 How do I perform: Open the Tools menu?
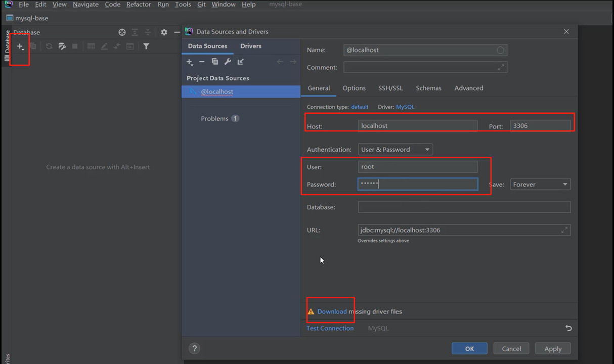[183, 5]
